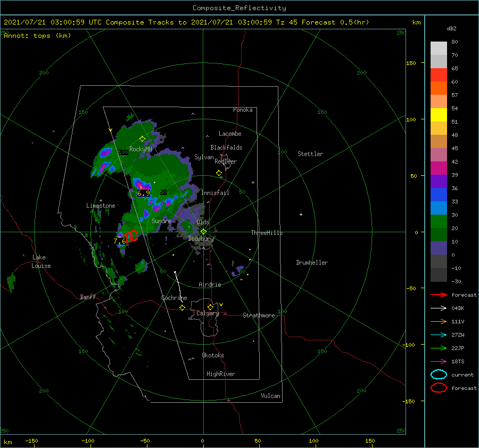Select the orange 111V arrow in legend
Image resolution: width=479 pixels, height=448 pixels.
tap(439, 321)
